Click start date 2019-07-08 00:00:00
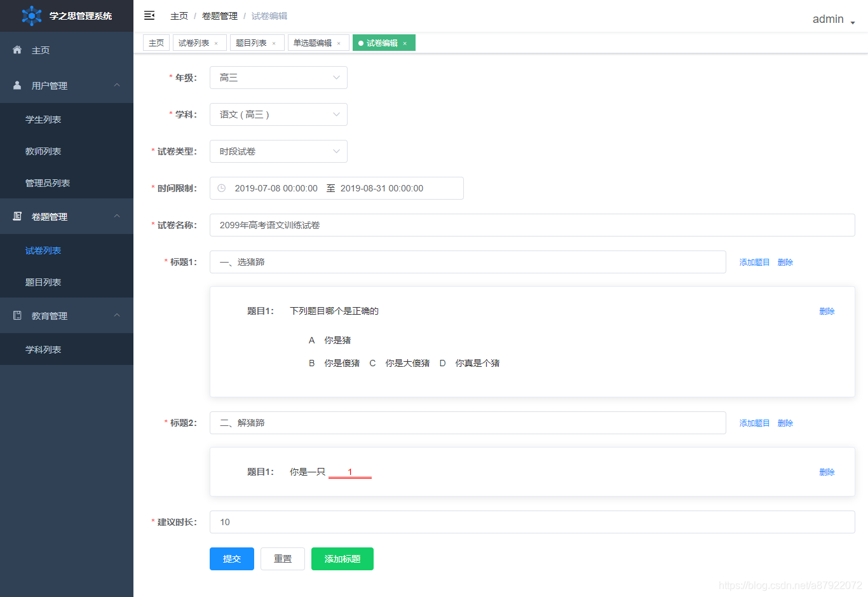The width and height of the screenshot is (868, 597). (x=276, y=188)
